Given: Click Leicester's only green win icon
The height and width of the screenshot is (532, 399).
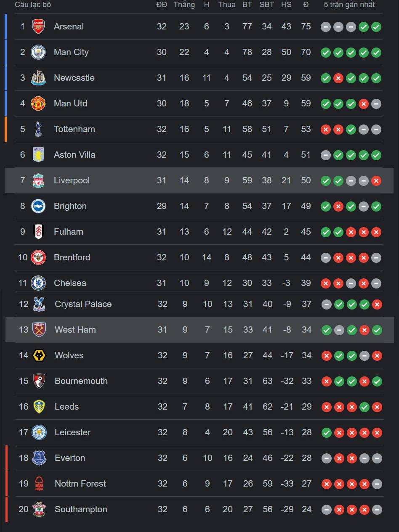Looking at the screenshot, I should click(x=326, y=433).
